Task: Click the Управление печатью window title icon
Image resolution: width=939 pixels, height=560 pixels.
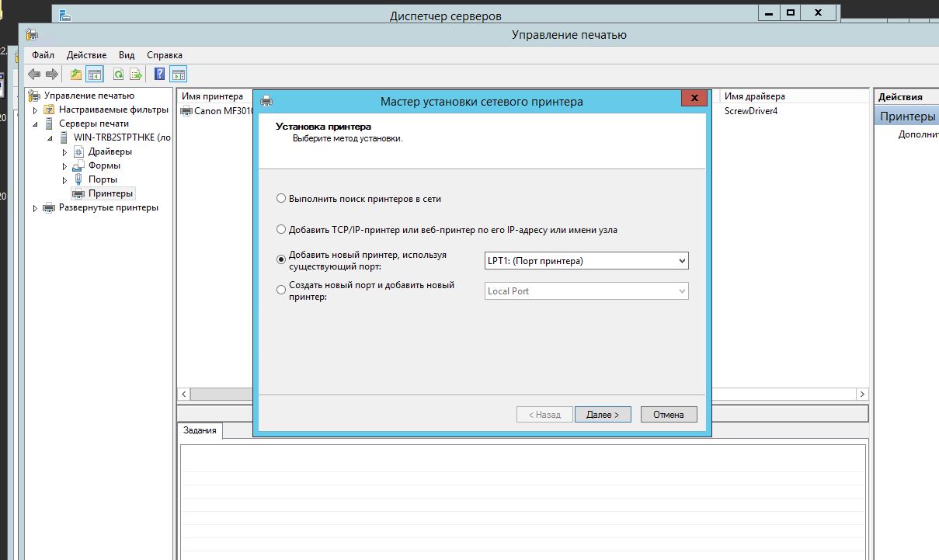Action: coord(32,34)
